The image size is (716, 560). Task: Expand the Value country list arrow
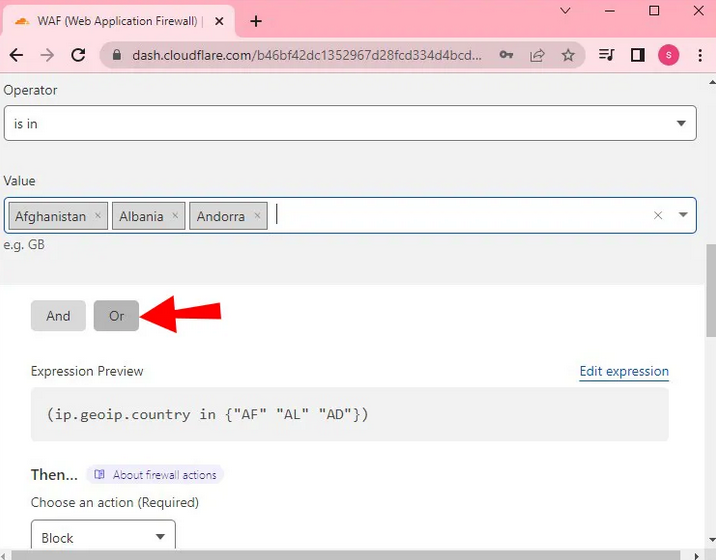(683, 215)
